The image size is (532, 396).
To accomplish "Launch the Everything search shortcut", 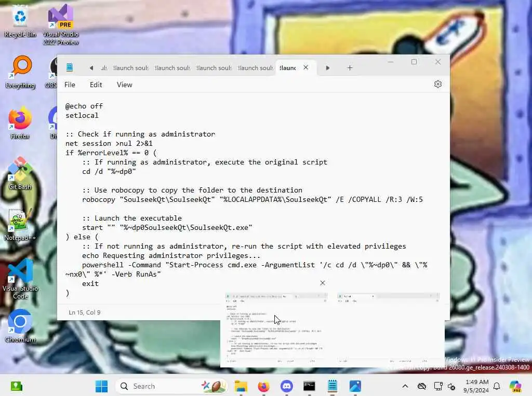I will [20, 72].
